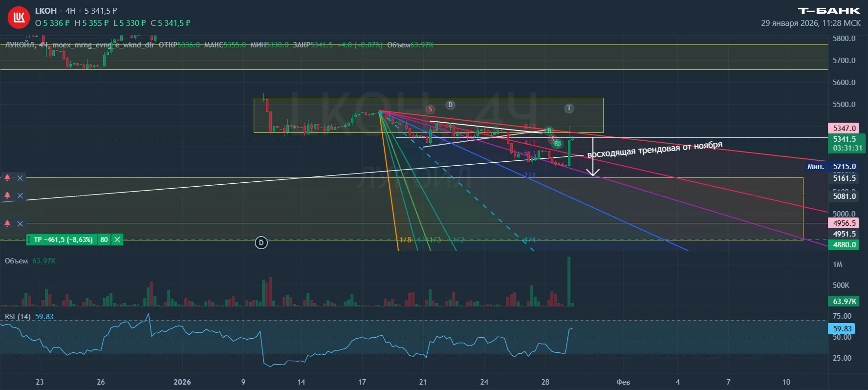Remove the alert at the 4956.5 level
868x390 pixels.
pyautogui.click(x=20, y=224)
